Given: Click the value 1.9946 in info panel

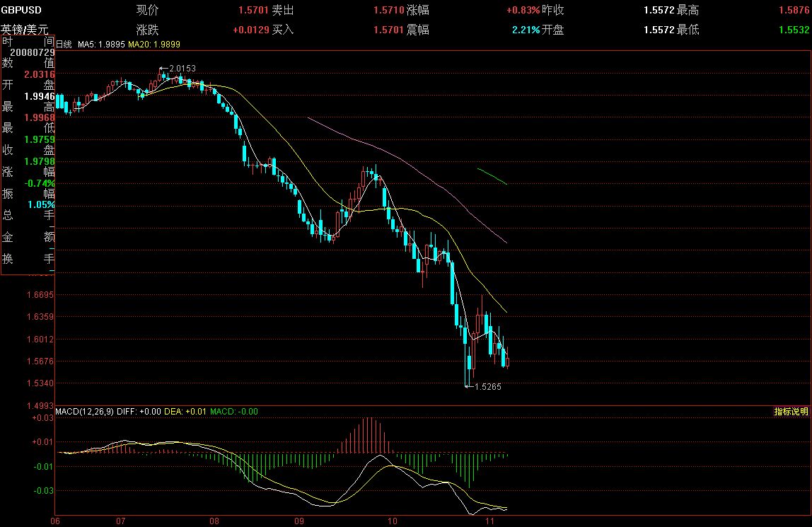Looking at the screenshot, I should pyautogui.click(x=40, y=96).
